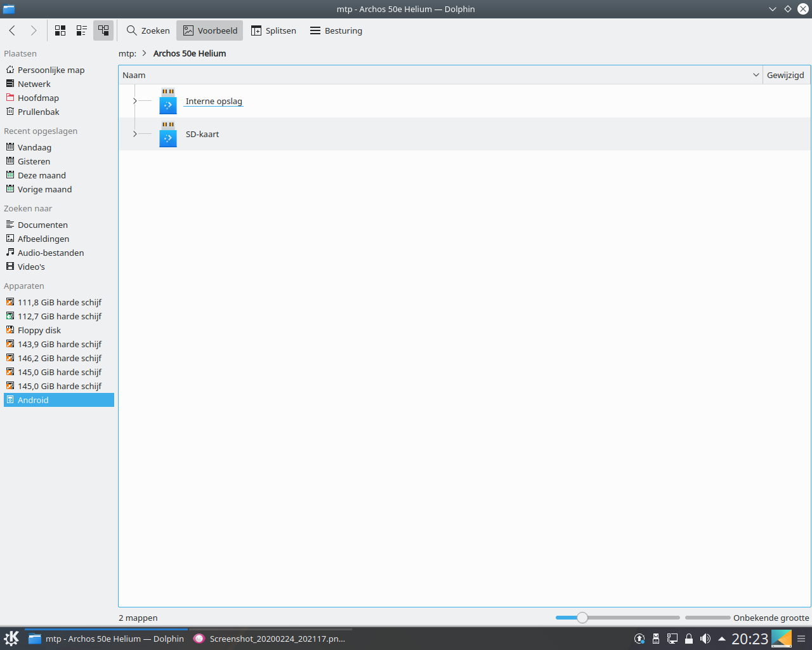Open the 111,8 GiB harde schijf
The width and height of the screenshot is (812, 650).
tap(59, 302)
